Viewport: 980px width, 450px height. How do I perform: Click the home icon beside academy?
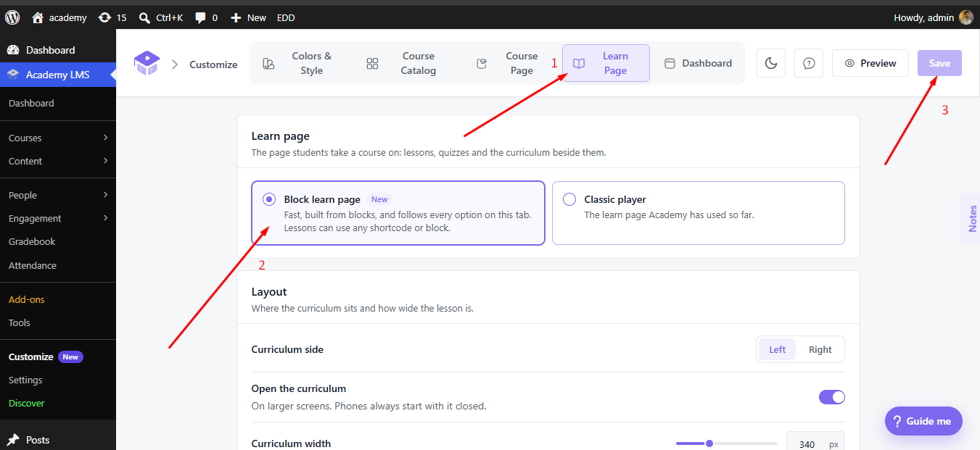coord(38,17)
